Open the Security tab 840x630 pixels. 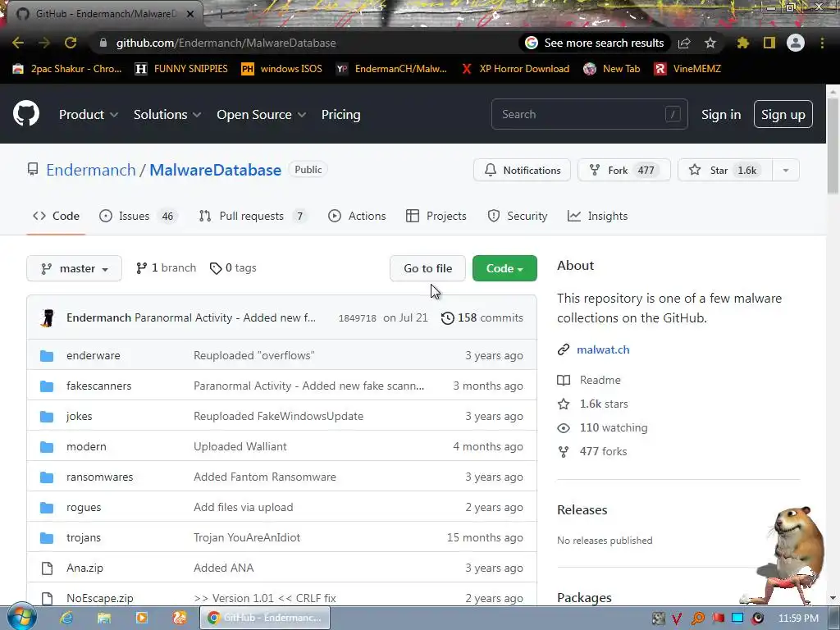click(518, 216)
